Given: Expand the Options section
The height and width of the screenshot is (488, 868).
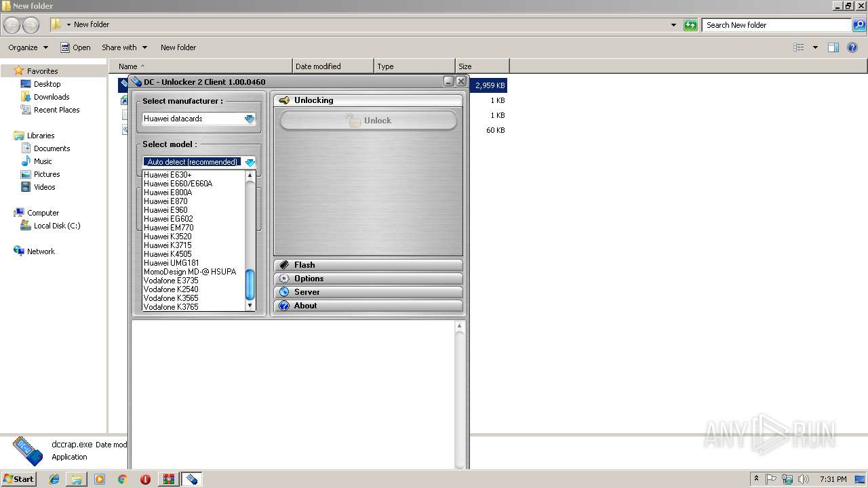Looking at the screenshot, I should 368,279.
